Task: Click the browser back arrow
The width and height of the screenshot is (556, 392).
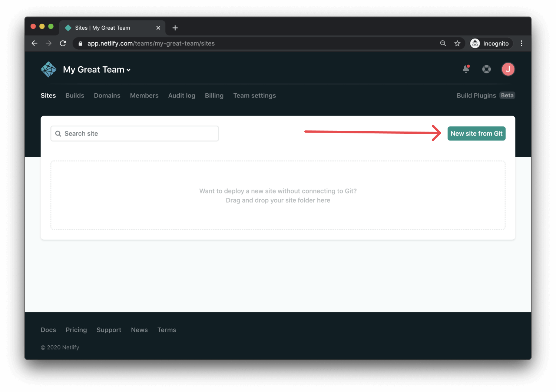Action: tap(34, 43)
